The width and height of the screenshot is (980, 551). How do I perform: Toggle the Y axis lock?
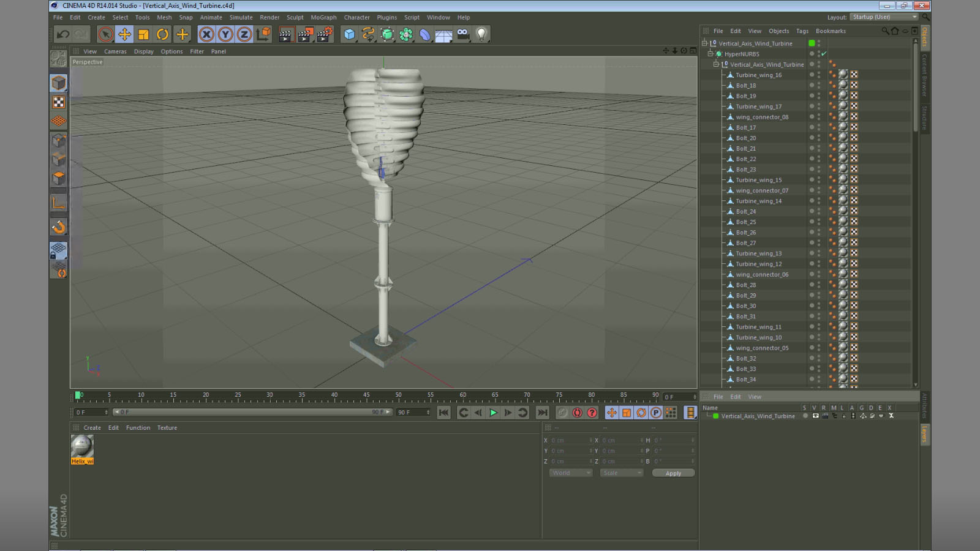pos(225,34)
